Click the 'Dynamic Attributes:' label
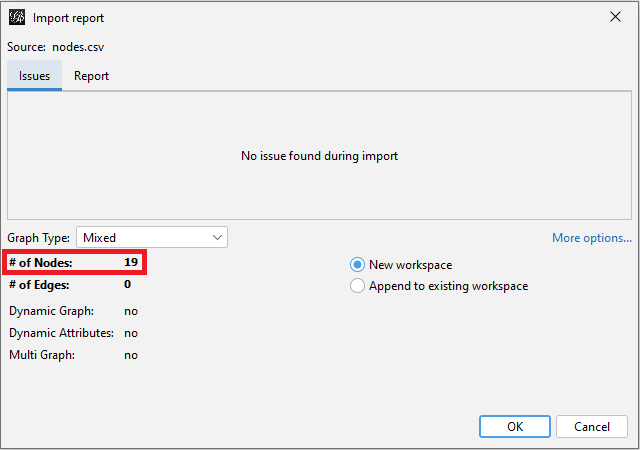This screenshot has height=450, width=640. point(61,333)
